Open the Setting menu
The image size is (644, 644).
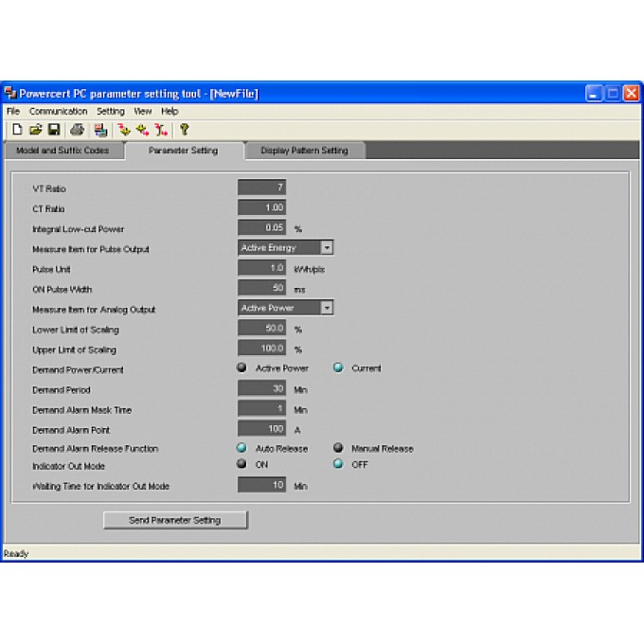(x=110, y=111)
